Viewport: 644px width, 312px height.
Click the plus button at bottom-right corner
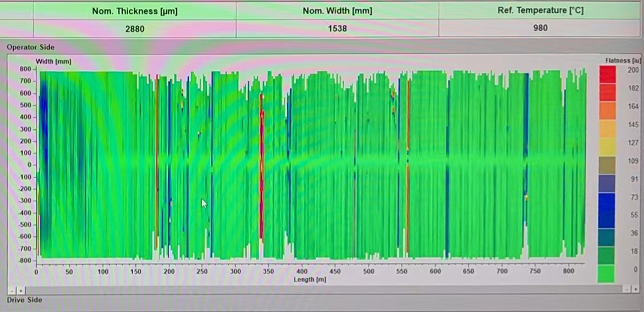click(636, 289)
